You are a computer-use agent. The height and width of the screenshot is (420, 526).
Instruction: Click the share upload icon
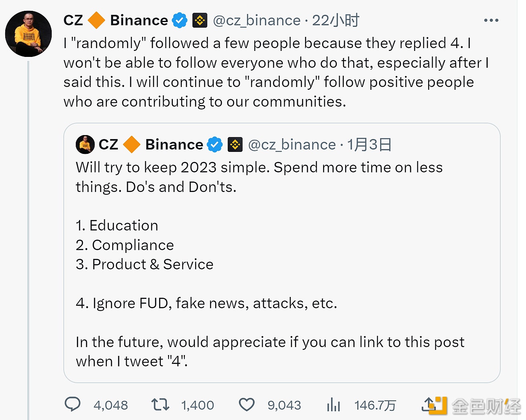pos(428,404)
